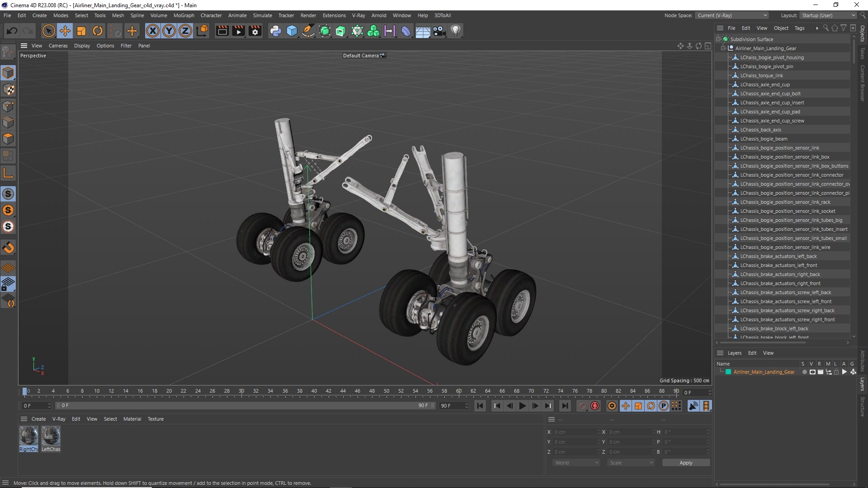Image resolution: width=868 pixels, height=488 pixels.
Task: Click the Axis mode L-shaped icon
Action: (x=9, y=173)
